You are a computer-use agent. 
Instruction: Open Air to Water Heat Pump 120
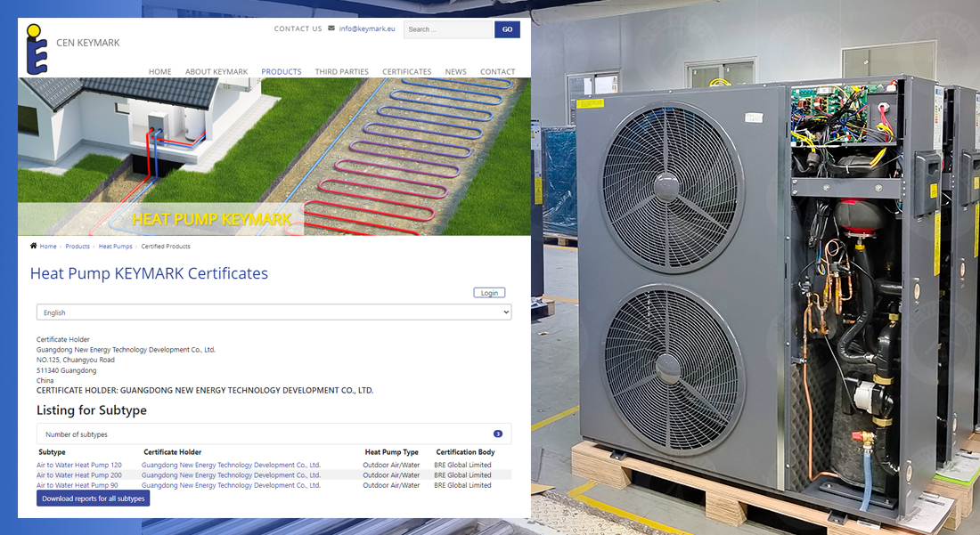click(x=78, y=465)
